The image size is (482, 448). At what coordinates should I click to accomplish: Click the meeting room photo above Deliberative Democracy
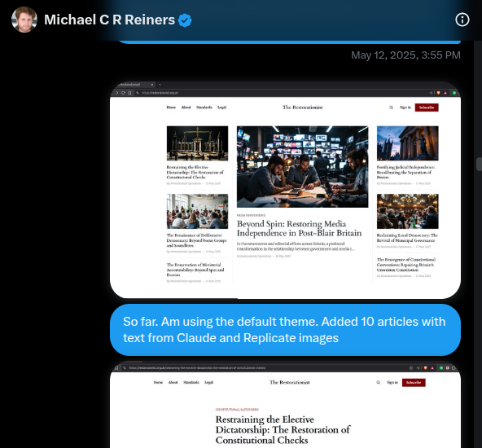coord(197,211)
